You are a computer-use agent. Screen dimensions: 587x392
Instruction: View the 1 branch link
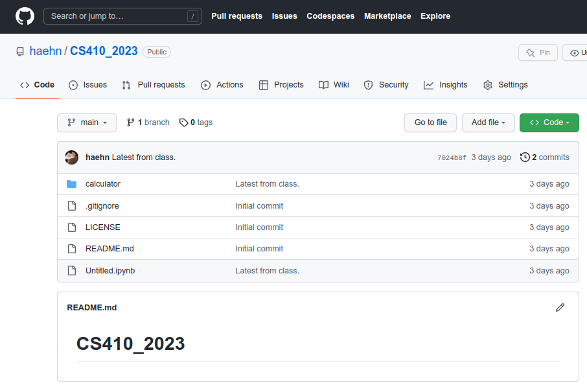(x=148, y=122)
